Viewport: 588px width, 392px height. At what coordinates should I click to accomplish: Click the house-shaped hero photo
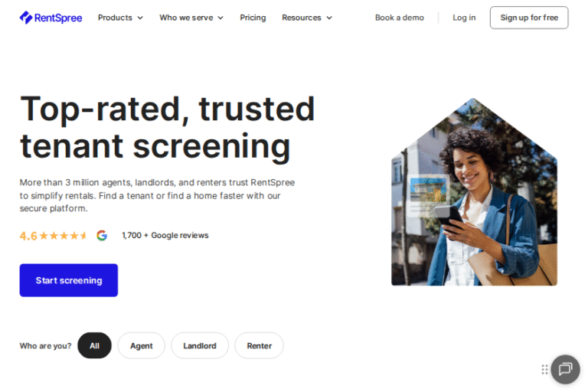click(x=474, y=191)
